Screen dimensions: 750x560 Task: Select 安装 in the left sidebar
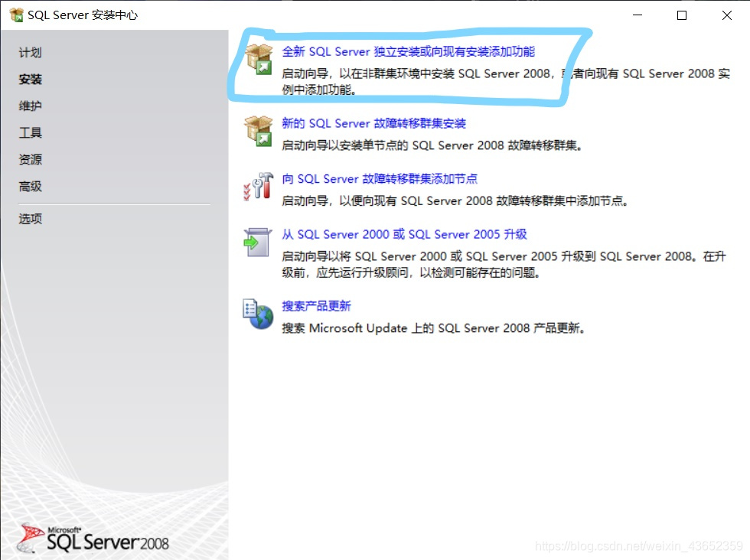pyautogui.click(x=30, y=80)
